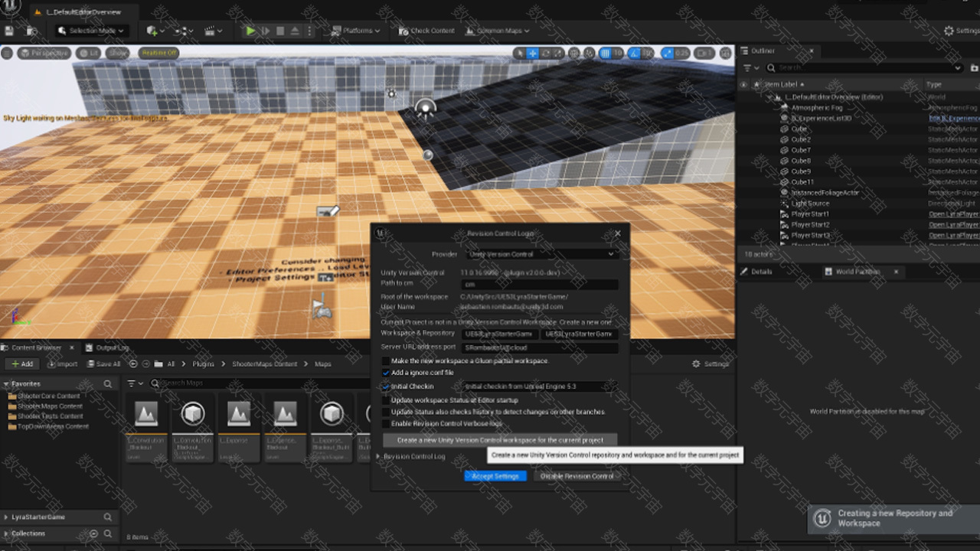
Task: Enable Revision Control Verbose logs checkbox
Action: [386, 423]
